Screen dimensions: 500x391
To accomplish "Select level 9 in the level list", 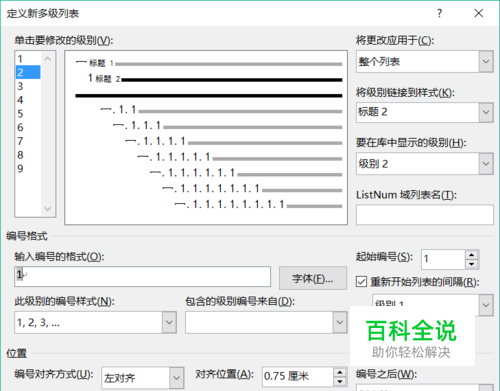I will click(x=28, y=168).
